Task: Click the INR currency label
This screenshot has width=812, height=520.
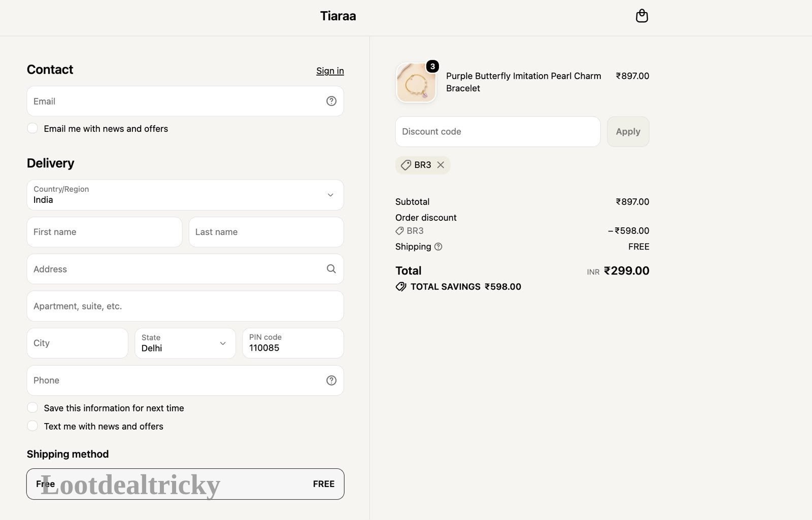Action: click(593, 272)
